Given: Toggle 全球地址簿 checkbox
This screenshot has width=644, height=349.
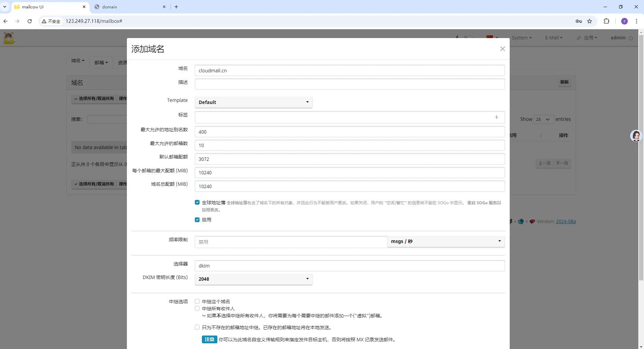Looking at the screenshot, I should tap(197, 202).
